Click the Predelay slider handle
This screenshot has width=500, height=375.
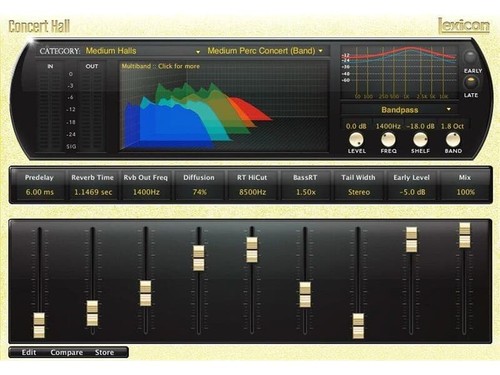[39, 325]
